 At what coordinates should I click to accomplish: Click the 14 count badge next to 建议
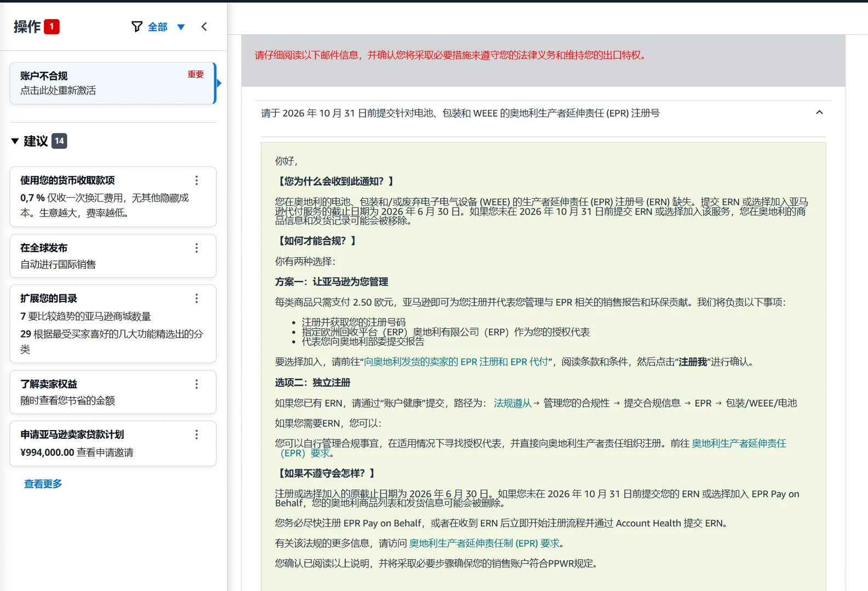pyautogui.click(x=59, y=141)
